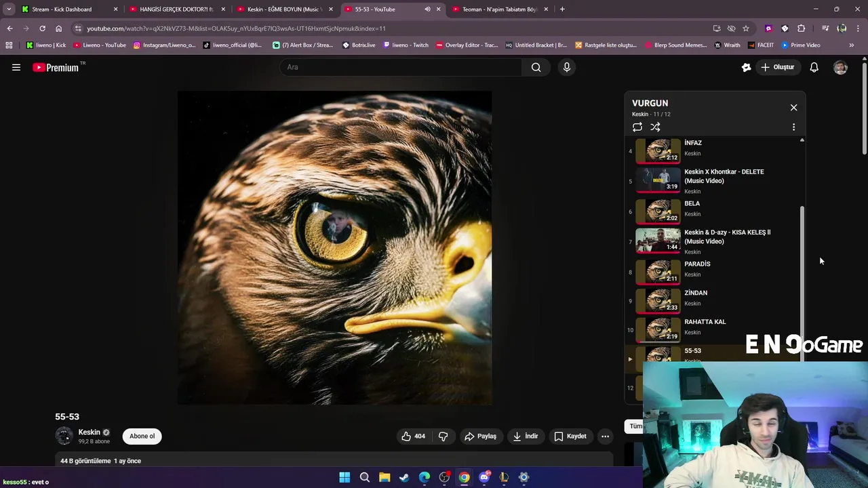Dislike the 55-53 video
The width and height of the screenshot is (868, 488).
pos(443,436)
